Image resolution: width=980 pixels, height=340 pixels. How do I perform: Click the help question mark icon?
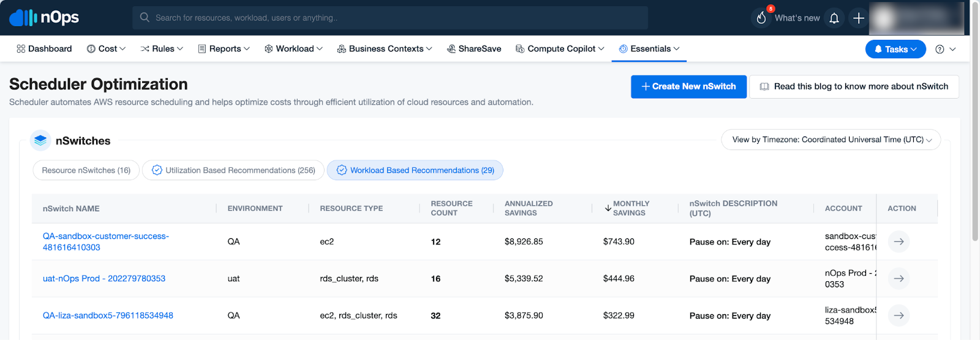[940, 49]
